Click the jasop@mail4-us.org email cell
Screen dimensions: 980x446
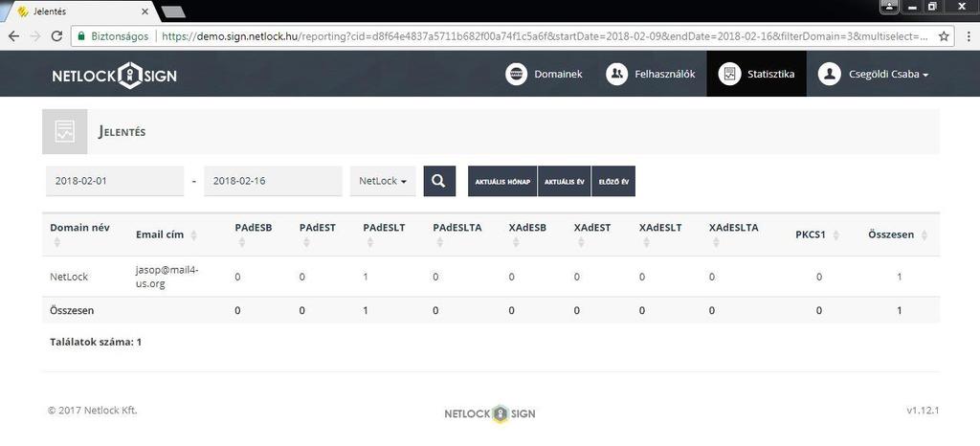pyautogui.click(x=167, y=276)
